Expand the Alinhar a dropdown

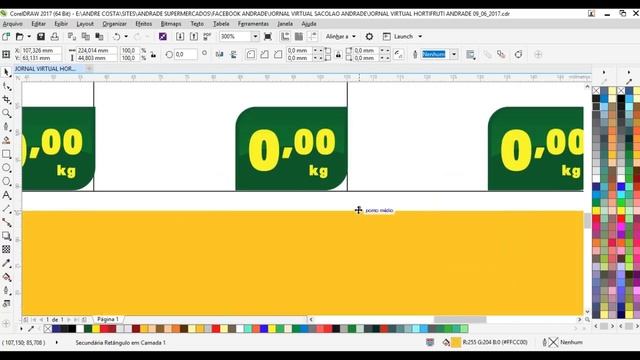pos(354,37)
